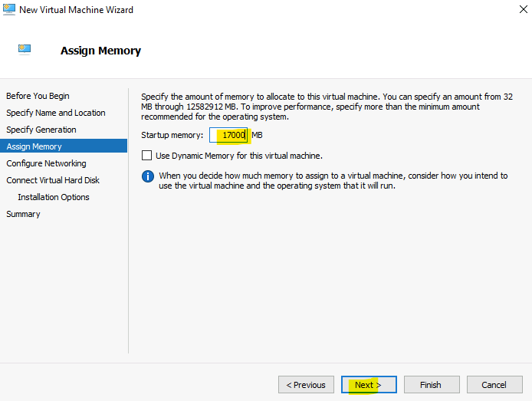The width and height of the screenshot is (532, 401).
Task: Select Specify Generation step
Action: [x=41, y=130]
